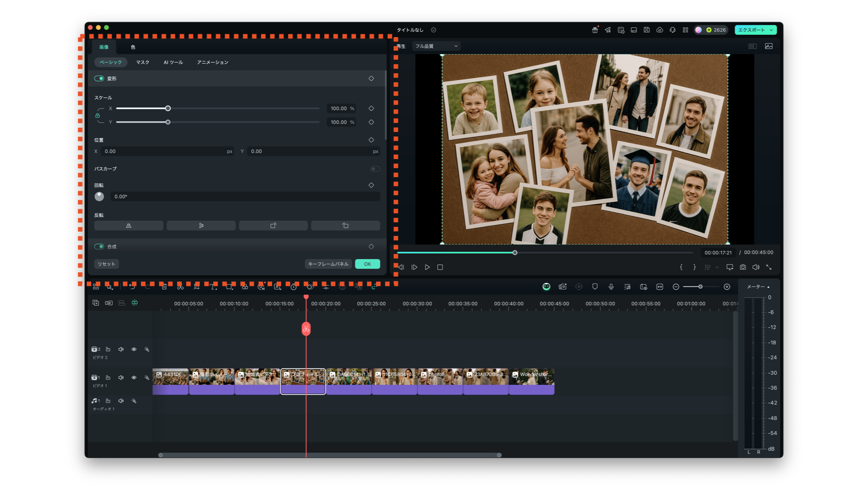This screenshot has width=868, height=488.
Task: Click the rotation value input field
Action: [x=245, y=197]
